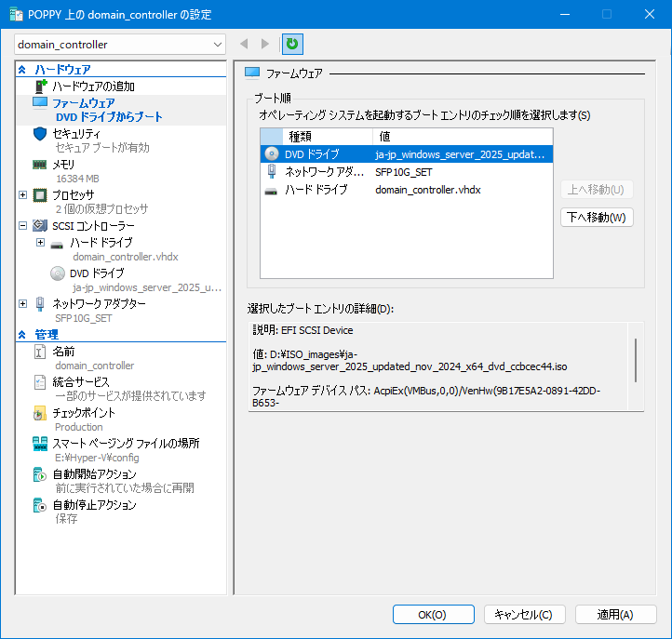Click the 適用(A) button
The width and height of the screenshot is (672, 639).
(x=616, y=615)
